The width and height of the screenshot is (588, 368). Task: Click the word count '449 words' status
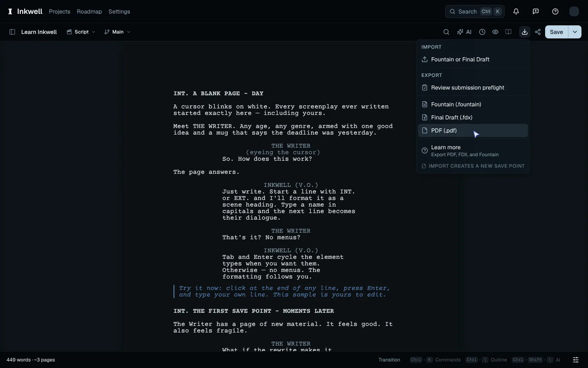(18, 360)
